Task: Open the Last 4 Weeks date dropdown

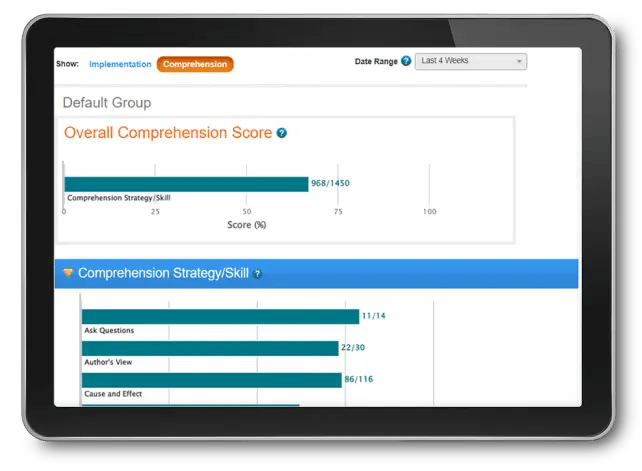Action: tap(470, 61)
